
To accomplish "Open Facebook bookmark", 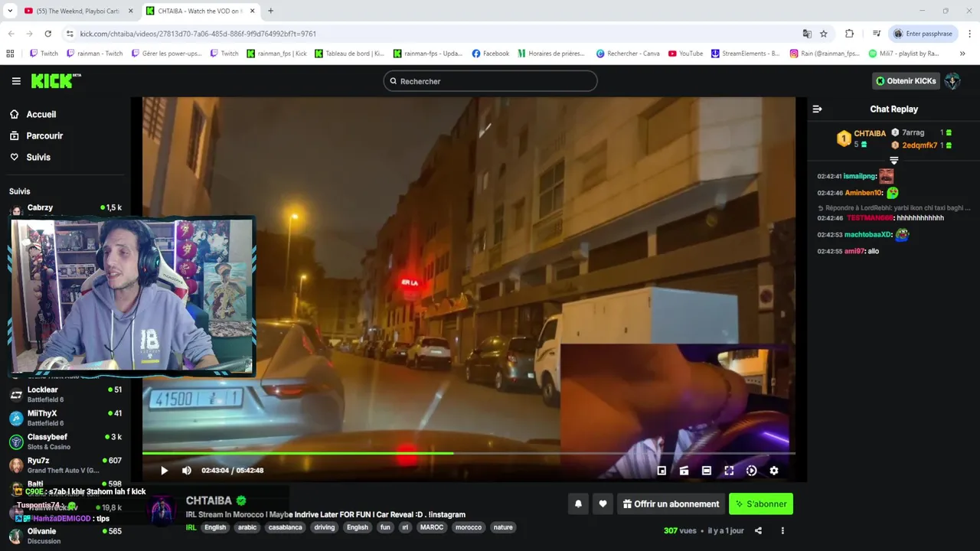I will (x=491, y=54).
